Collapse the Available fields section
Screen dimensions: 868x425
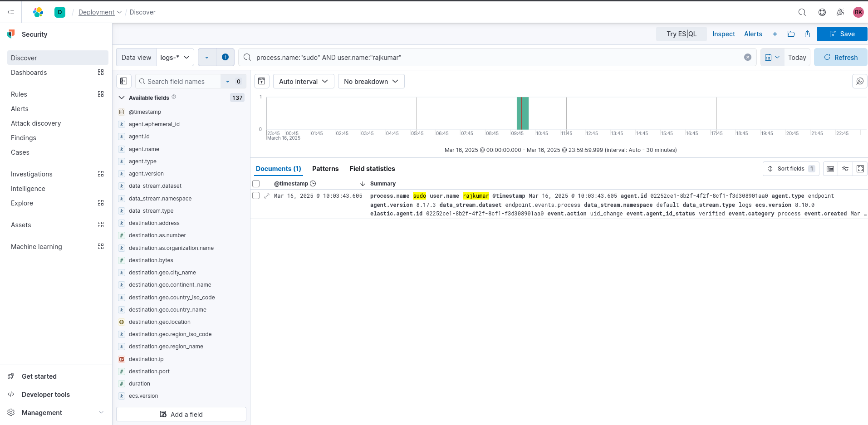coord(122,98)
